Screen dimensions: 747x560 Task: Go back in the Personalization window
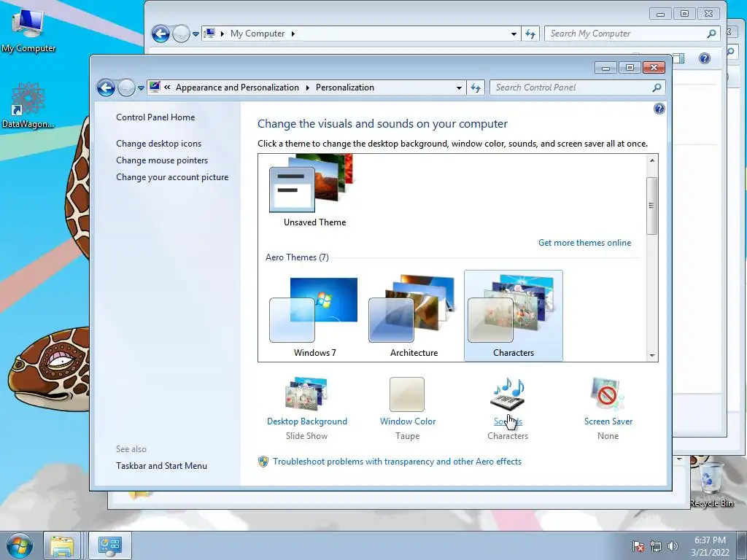point(106,87)
